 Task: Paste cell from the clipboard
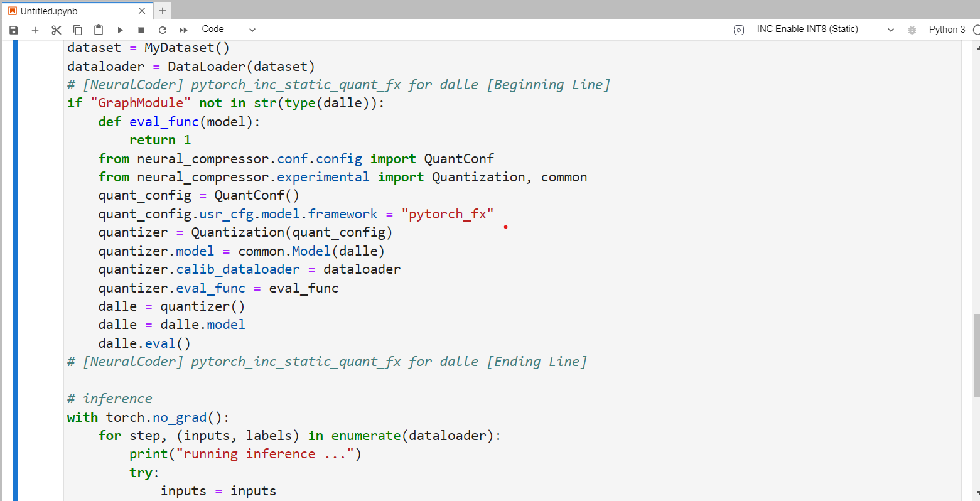pyautogui.click(x=99, y=30)
